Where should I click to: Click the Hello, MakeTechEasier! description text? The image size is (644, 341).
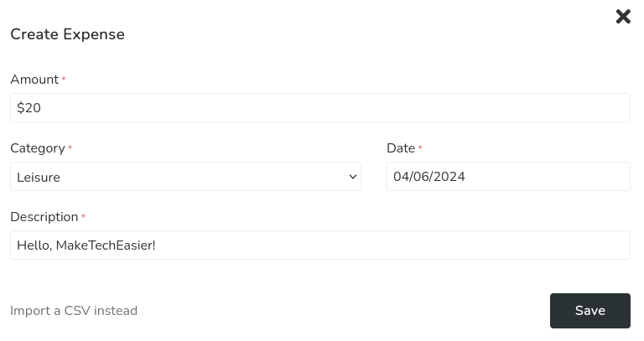[86, 245]
